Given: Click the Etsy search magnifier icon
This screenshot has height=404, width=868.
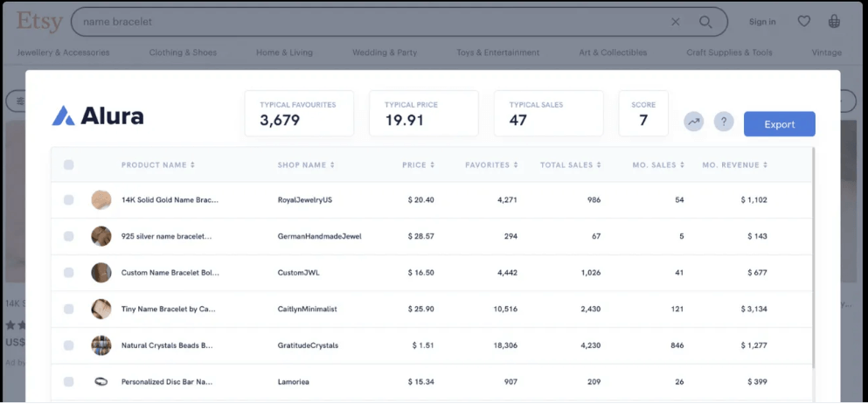Looking at the screenshot, I should pyautogui.click(x=705, y=22).
